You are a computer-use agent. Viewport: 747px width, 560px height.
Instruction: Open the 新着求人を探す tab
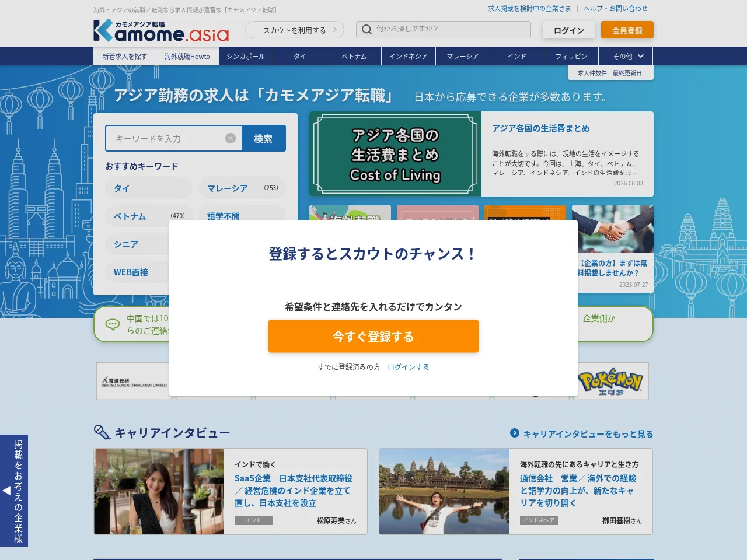click(x=125, y=56)
